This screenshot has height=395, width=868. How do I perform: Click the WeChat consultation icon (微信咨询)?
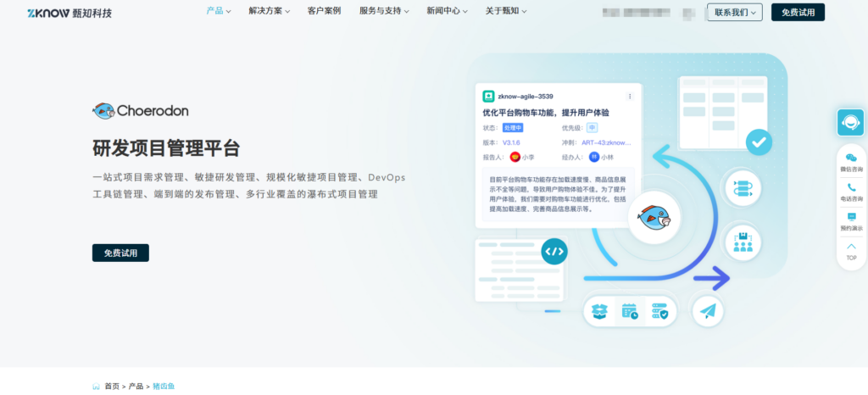851,162
